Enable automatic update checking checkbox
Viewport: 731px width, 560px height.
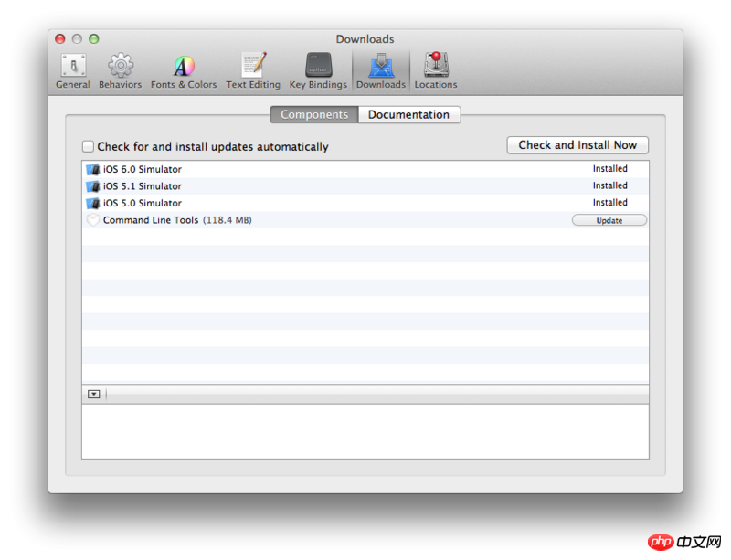pos(88,146)
